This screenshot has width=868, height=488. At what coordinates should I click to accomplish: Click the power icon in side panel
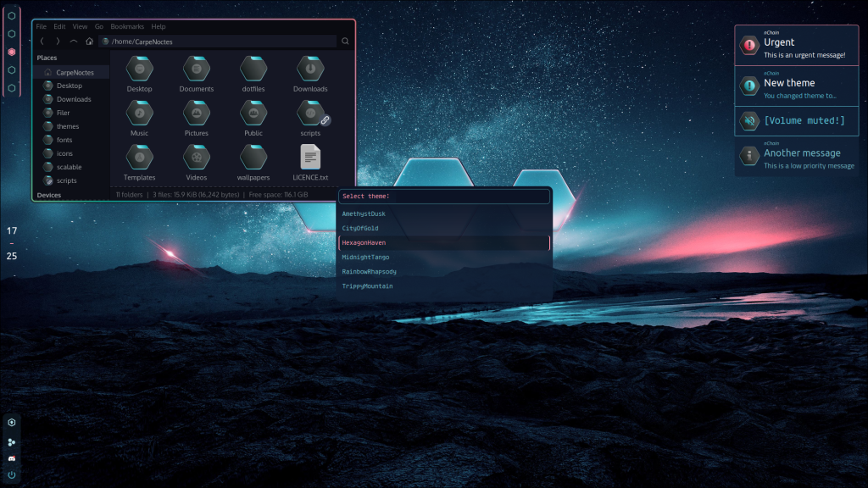[12, 474]
